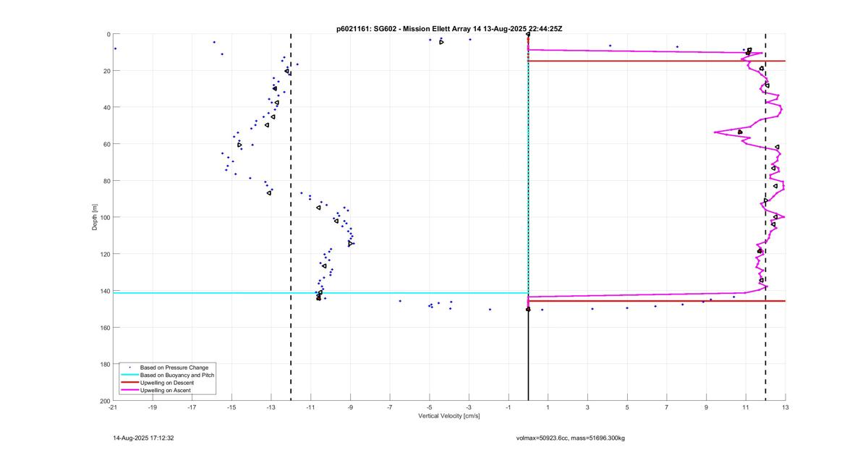Screen dimensions: 868x450
Task: Click the magenta line sample in the legend
Action: tap(129, 391)
